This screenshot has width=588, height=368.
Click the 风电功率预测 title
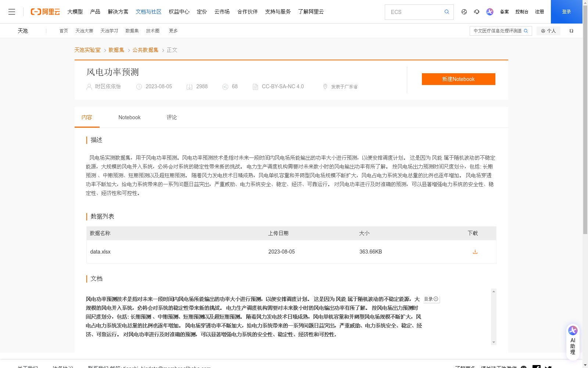point(112,72)
